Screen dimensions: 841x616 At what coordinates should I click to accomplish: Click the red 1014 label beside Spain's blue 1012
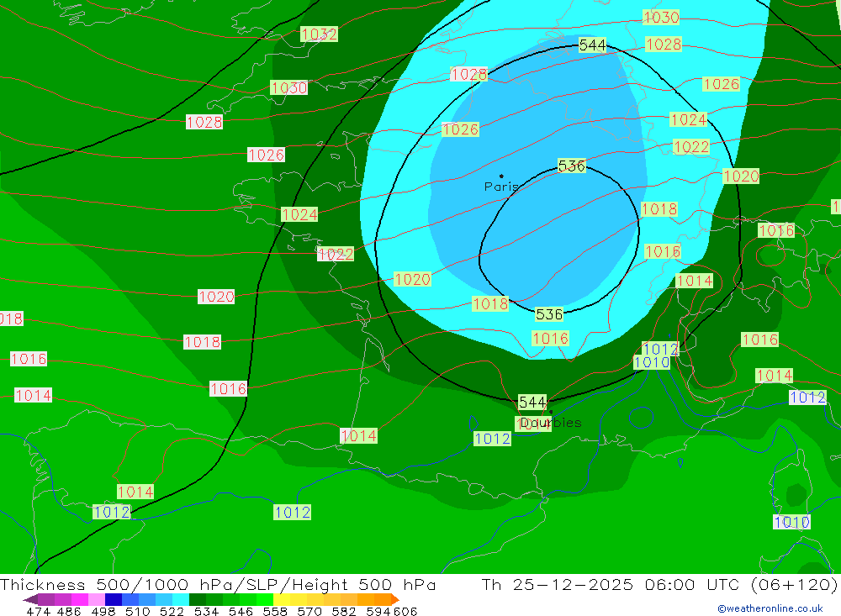click(135, 492)
